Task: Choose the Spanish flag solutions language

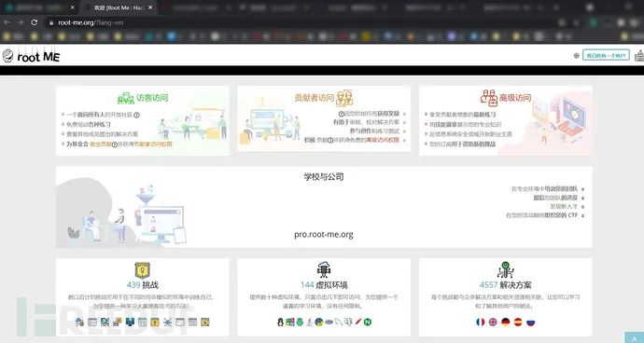Action: pyautogui.click(x=518, y=322)
